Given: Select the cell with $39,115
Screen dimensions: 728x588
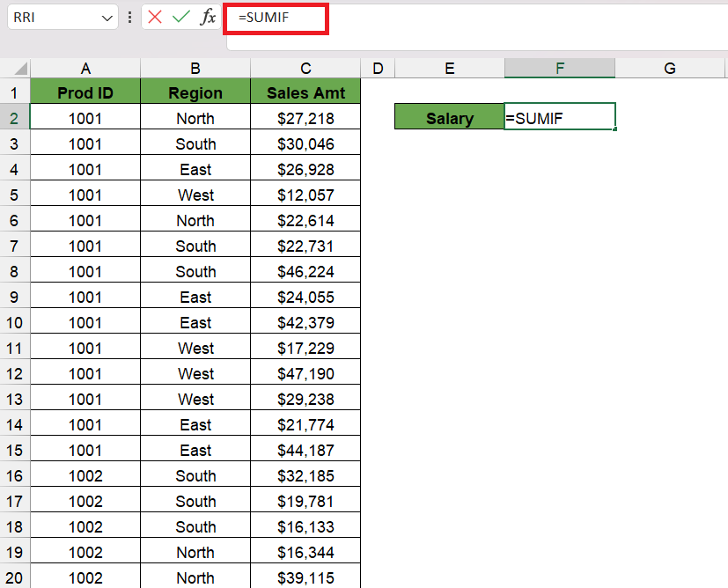Looking at the screenshot, I should pos(305,577).
